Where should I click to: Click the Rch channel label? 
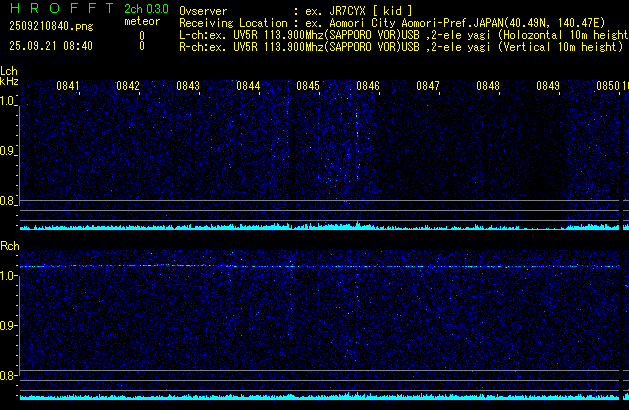(x=9, y=246)
